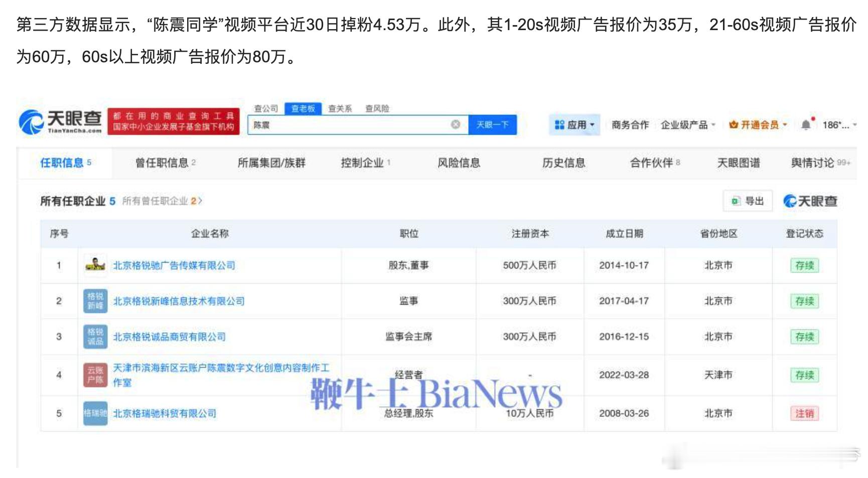Open 北京格锐诚品商贸有限公司 company link
The width and height of the screenshot is (868, 478).
click(x=170, y=336)
